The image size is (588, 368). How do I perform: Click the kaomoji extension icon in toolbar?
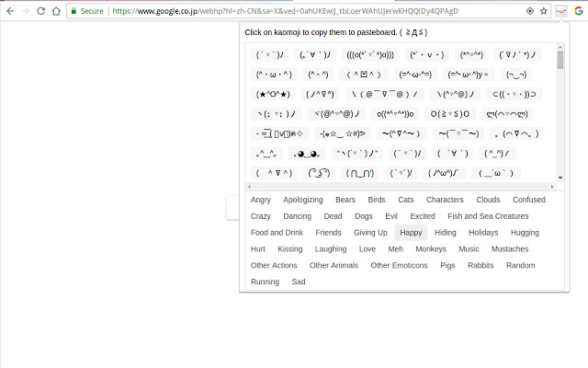560,11
